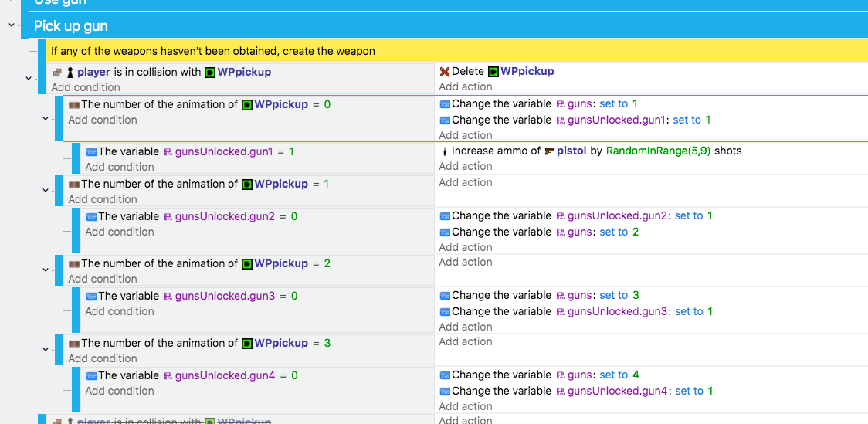Click variable icon of gunsUnlocked.gun4 set to 1 action

[x=445, y=392]
